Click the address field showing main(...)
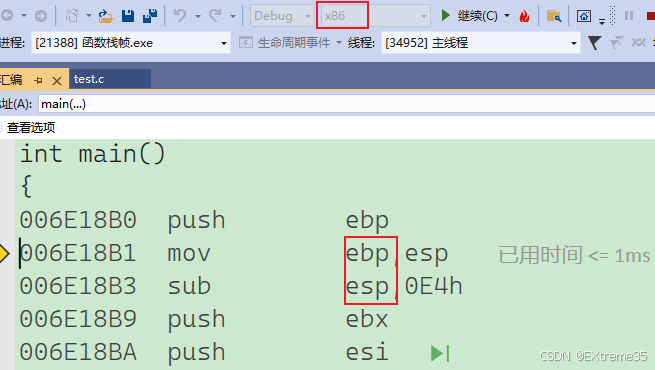 [347, 104]
